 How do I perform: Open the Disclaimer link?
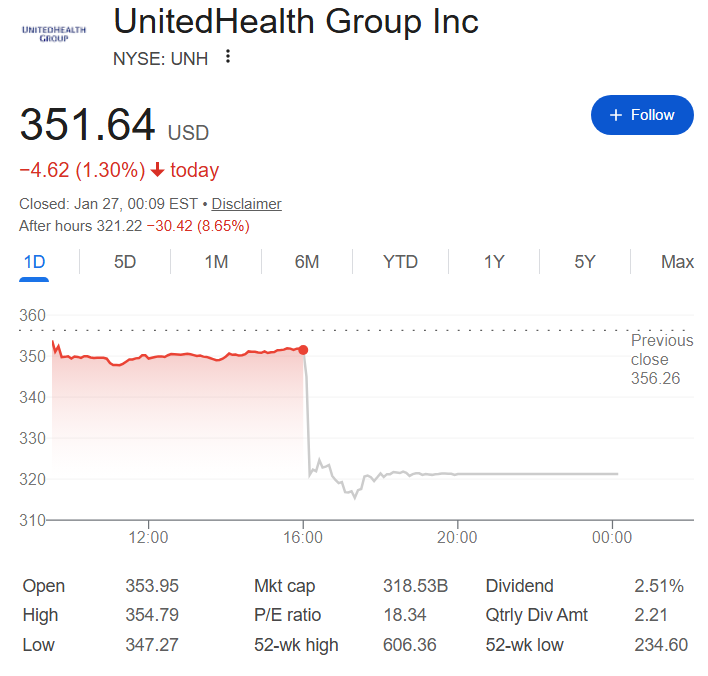246,204
